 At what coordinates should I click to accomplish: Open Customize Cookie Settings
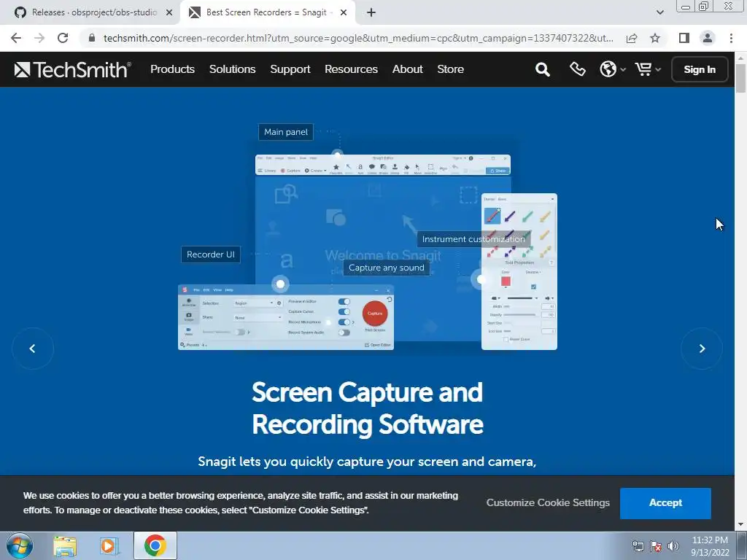pyautogui.click(x=548, y=503)
